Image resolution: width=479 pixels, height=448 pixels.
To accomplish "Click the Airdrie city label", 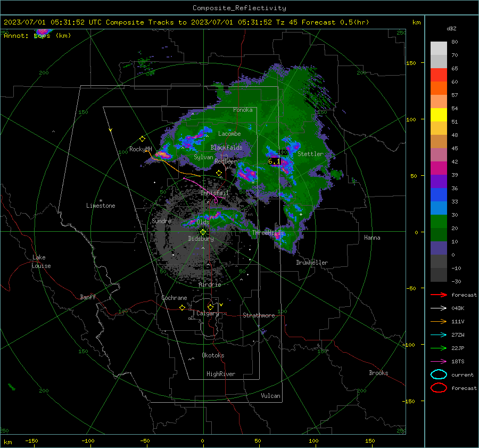I will click(210, 284).
